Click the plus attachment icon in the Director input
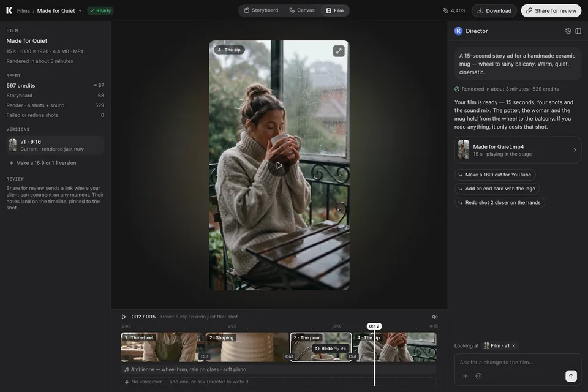588x392 pixels. click(x=466, y=376)
